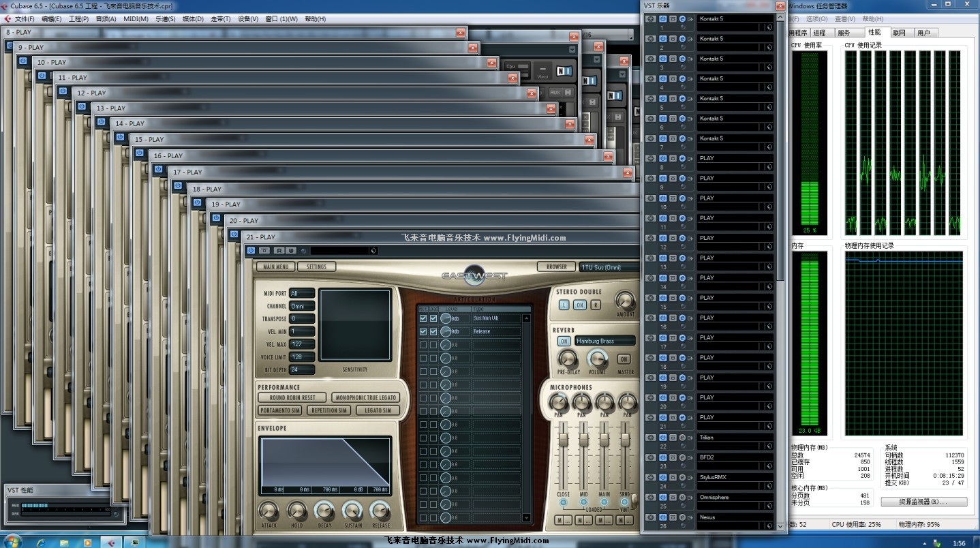Toggle the Stereo Double ON button
980x548 pixels.
(x=579, y=305)
